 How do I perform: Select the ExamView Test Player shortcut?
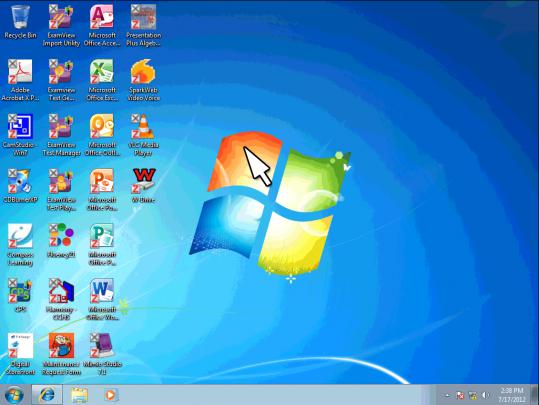click(x=61, y=190)
